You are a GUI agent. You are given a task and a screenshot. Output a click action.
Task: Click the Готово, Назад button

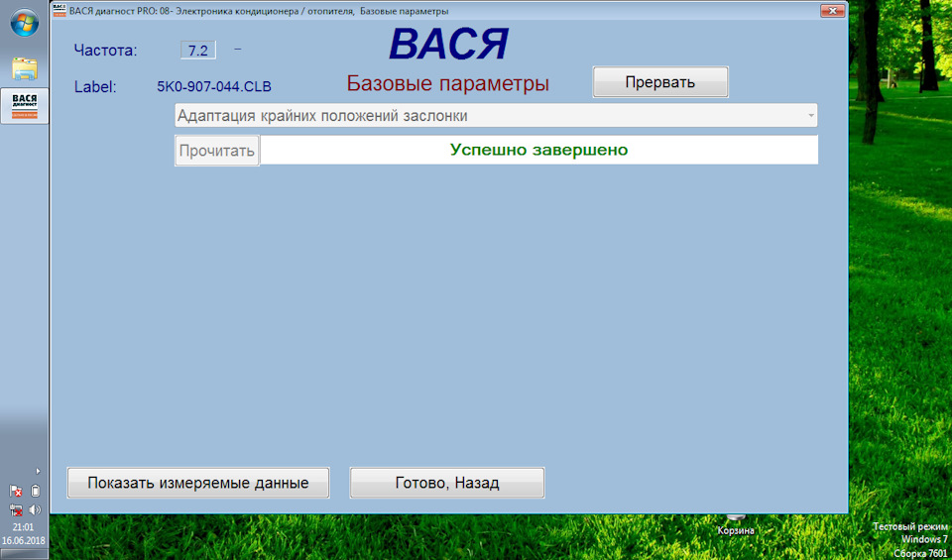(x=447, y=483)
